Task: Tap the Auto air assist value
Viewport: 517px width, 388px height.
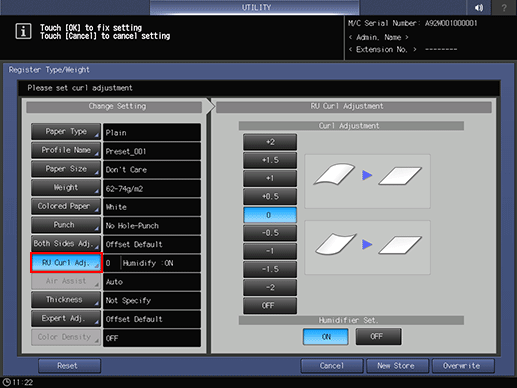Action: 152,282
